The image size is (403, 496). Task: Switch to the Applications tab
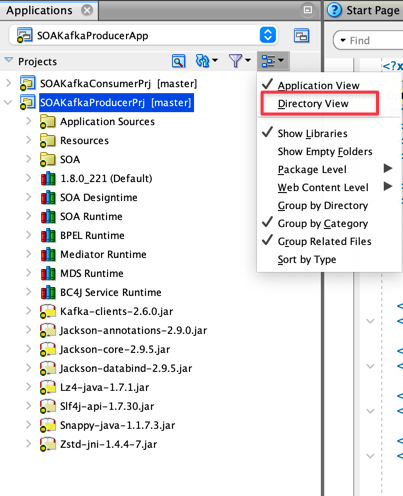point(39,10)
